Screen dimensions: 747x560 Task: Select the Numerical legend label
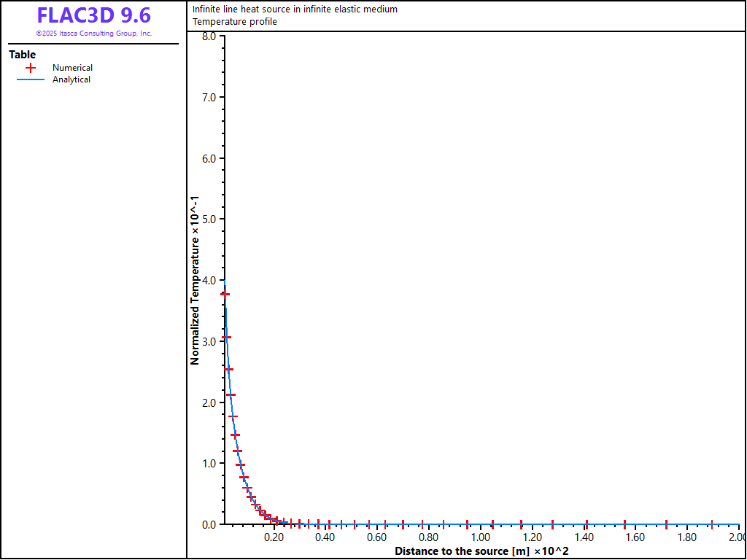click(x=72, y=68)
